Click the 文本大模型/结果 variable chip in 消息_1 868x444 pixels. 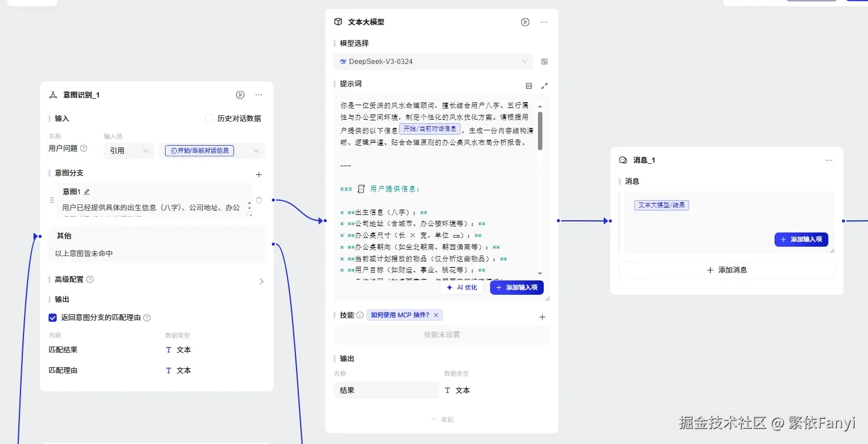[661, 205]
